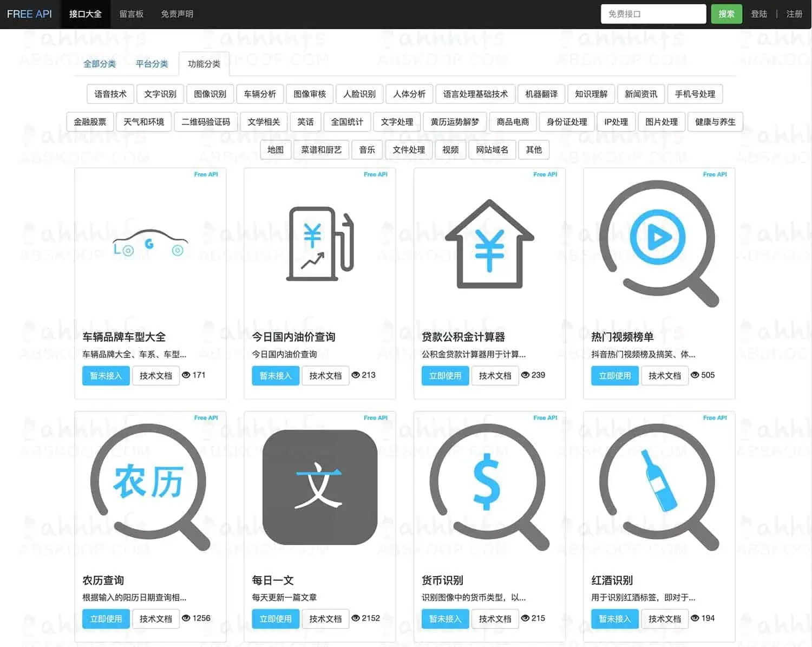
Task: Click the 免费接口 search input field
Action: click(x=653, y=14)
